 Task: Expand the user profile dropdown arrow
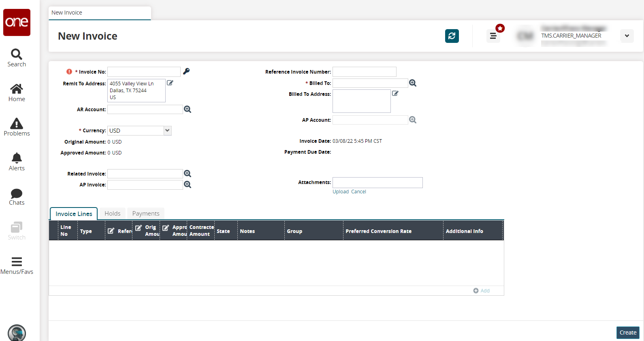pos(627,36)
